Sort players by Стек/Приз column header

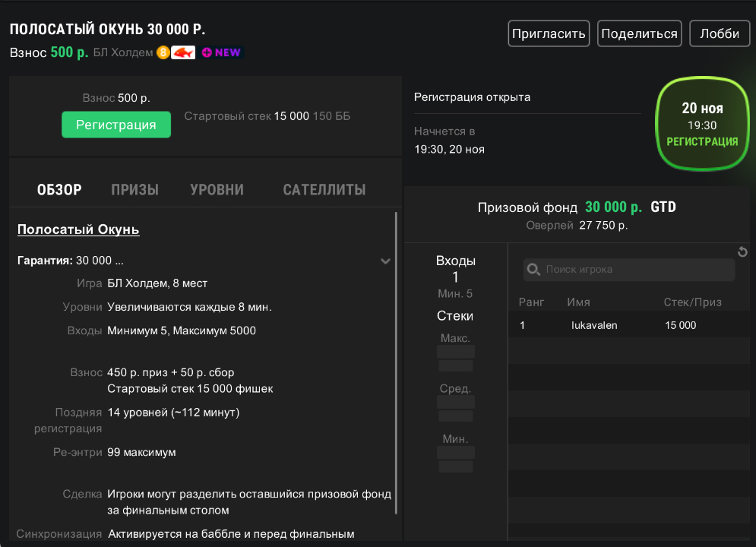(692, 302)
